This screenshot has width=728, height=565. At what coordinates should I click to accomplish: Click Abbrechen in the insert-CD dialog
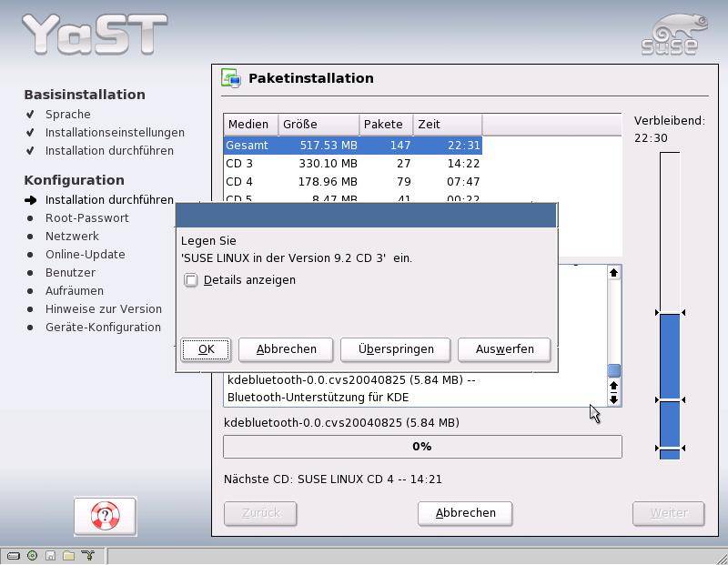tap(286, 349)
